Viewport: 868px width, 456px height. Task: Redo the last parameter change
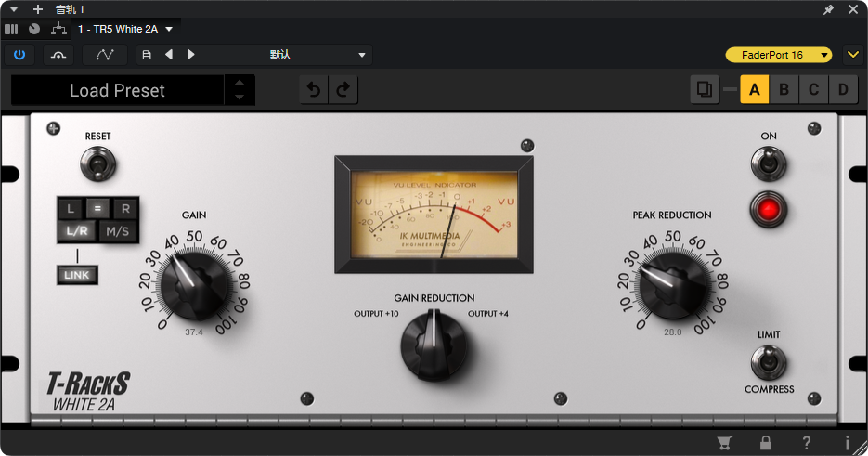343,90
